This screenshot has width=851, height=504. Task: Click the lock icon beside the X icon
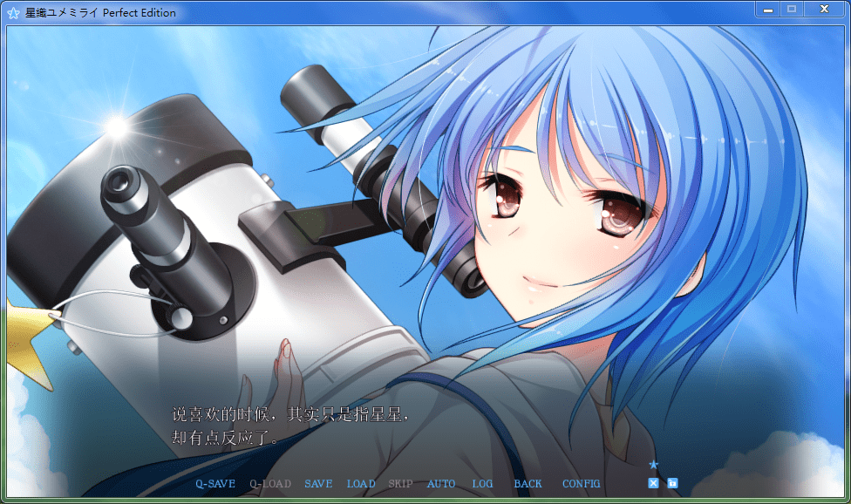click(672, 483)
